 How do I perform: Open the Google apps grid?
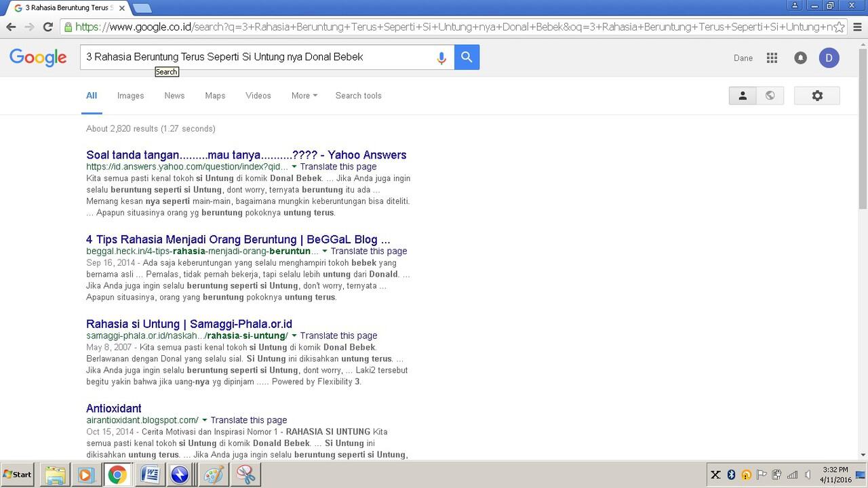(772, 58)
